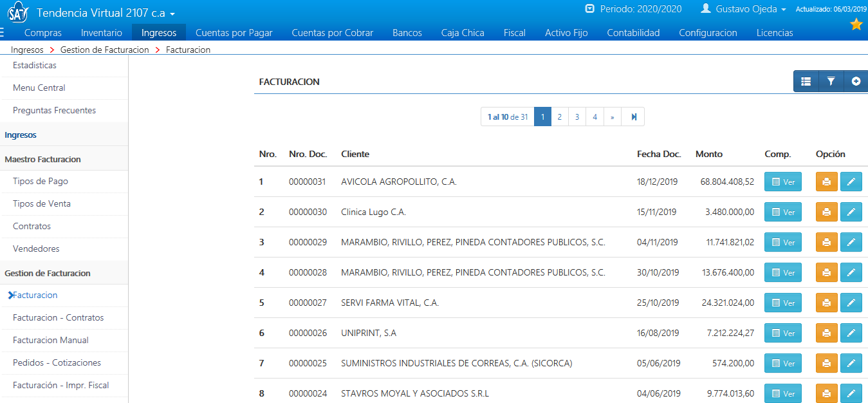Open Gustavo Ojeda user dropdown

tap(744, 9)
